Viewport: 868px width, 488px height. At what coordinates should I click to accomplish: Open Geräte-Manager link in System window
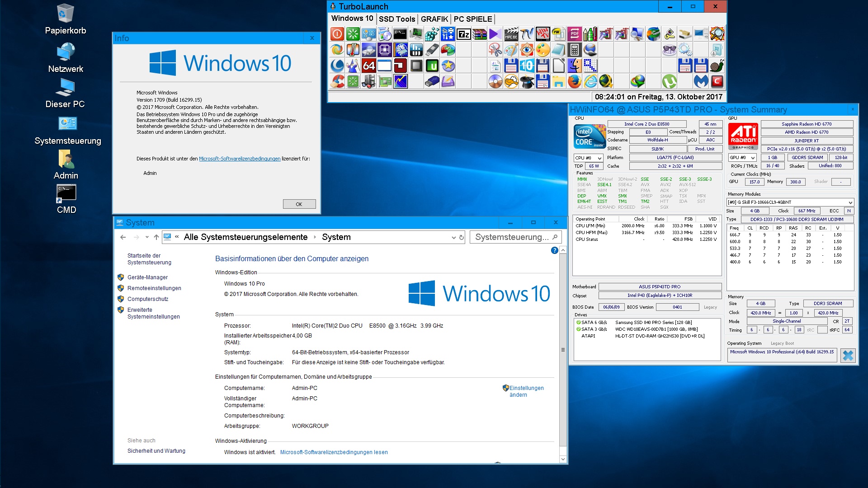147,277
